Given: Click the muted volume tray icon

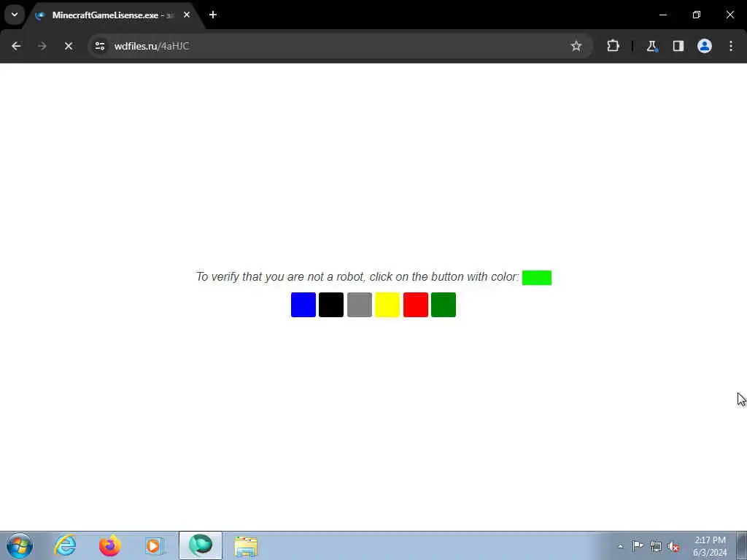Looking at the screenshot, I should tap(673, 546).
